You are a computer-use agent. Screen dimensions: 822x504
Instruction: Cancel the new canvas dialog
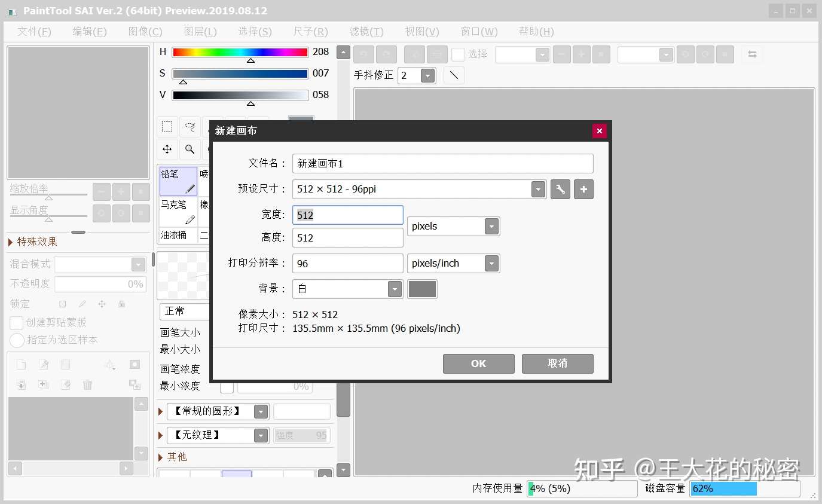pos(557,363)
